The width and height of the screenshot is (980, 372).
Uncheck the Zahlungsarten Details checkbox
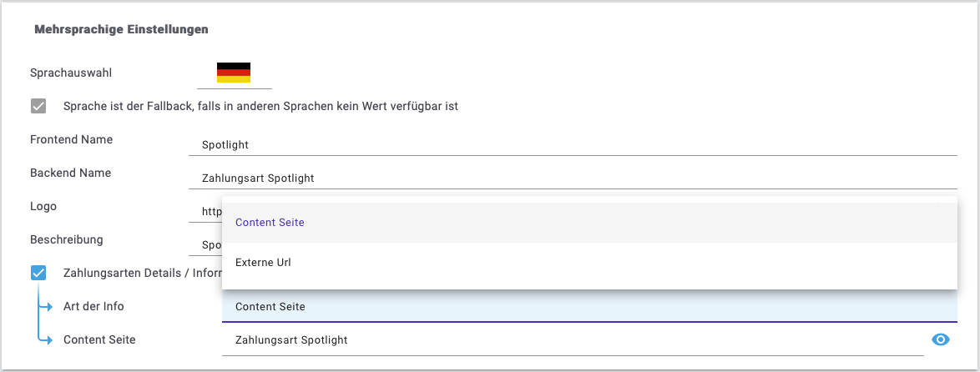38,273
